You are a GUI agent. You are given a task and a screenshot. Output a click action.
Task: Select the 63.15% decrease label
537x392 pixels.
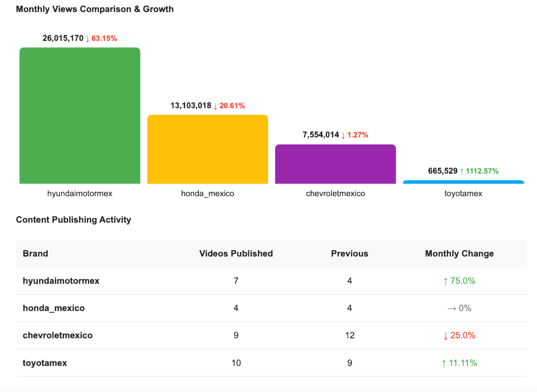(x=101, y=38)
